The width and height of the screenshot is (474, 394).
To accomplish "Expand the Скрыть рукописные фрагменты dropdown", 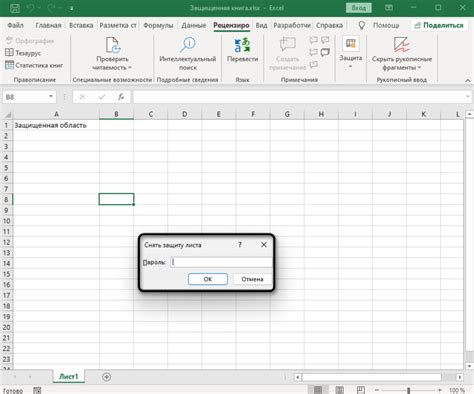I will [x=419, y=68].
